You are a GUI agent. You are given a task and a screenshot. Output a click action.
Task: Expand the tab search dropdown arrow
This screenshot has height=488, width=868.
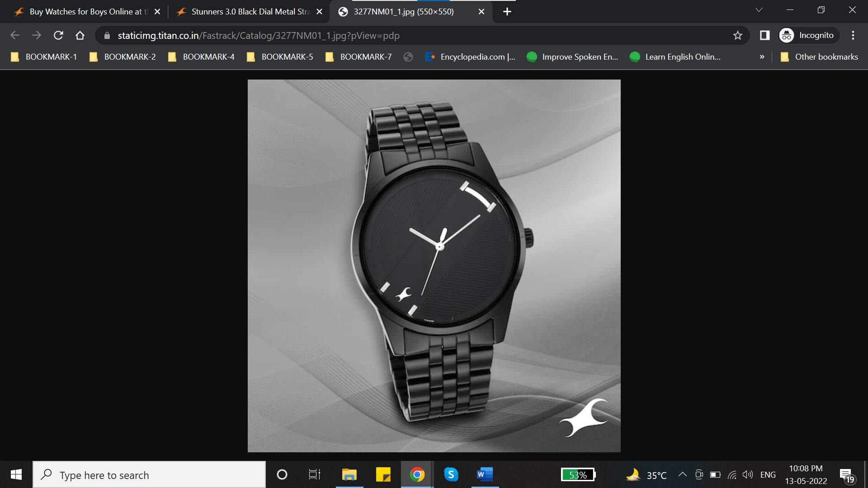759,10
